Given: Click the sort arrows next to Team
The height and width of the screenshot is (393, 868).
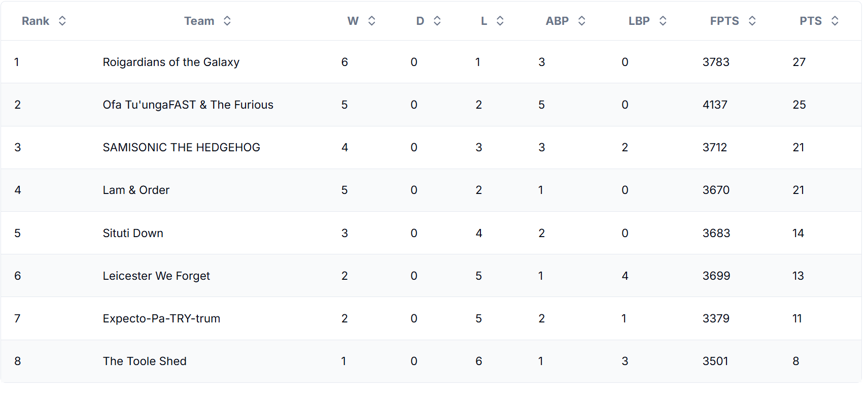Looking at the screenshot, I should 227,21.
